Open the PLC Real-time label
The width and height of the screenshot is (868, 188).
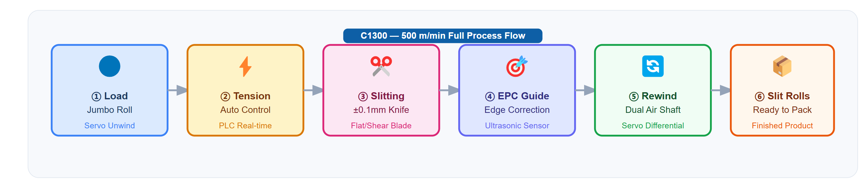(245, 125)
